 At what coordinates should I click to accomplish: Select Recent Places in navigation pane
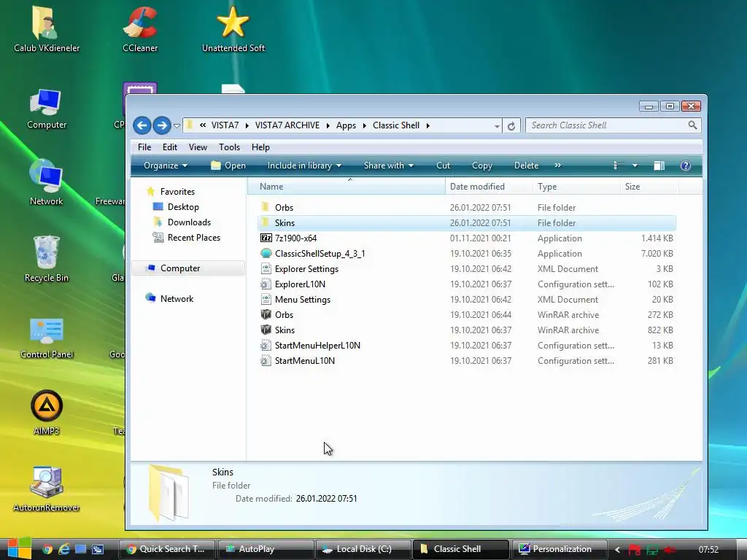(x=193, y=237)
